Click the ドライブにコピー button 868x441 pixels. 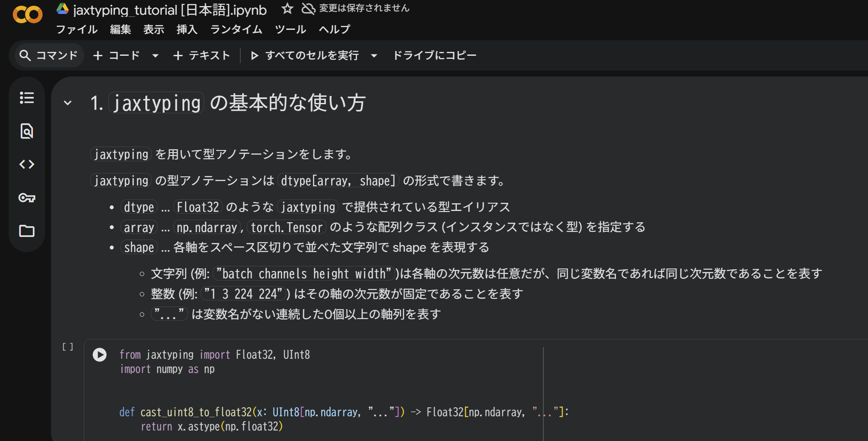tap(434, 55)
